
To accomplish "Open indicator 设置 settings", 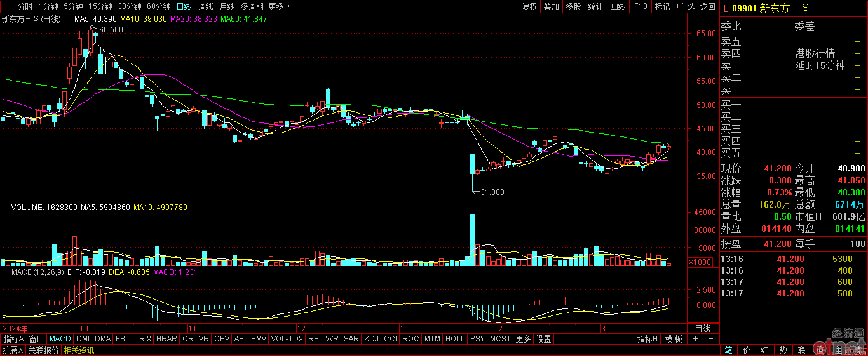I will pos(543,339).
